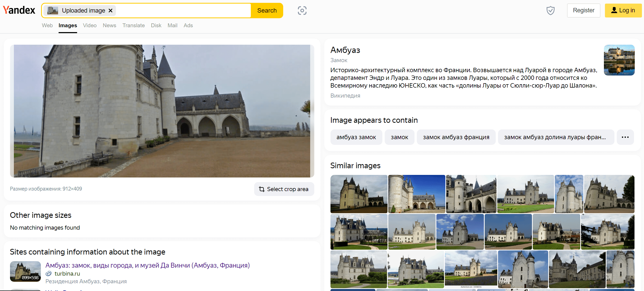Click the shield protection icon

coord(550,11)
